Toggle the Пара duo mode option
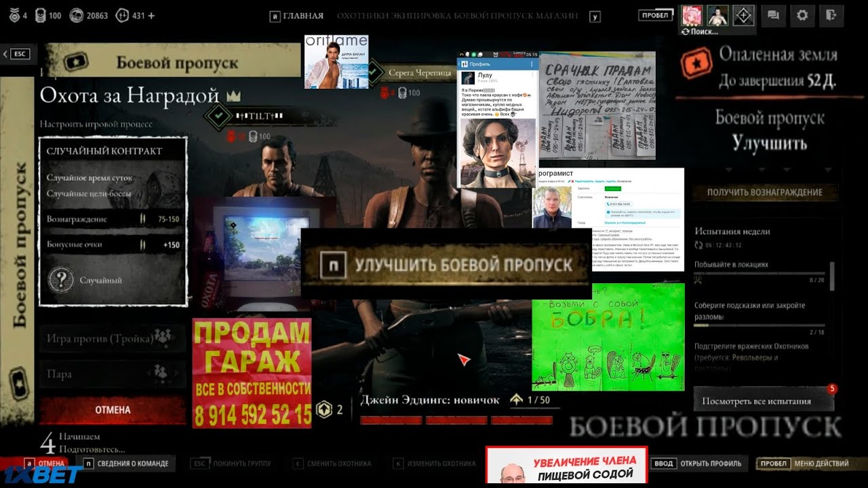 [111, 373]
